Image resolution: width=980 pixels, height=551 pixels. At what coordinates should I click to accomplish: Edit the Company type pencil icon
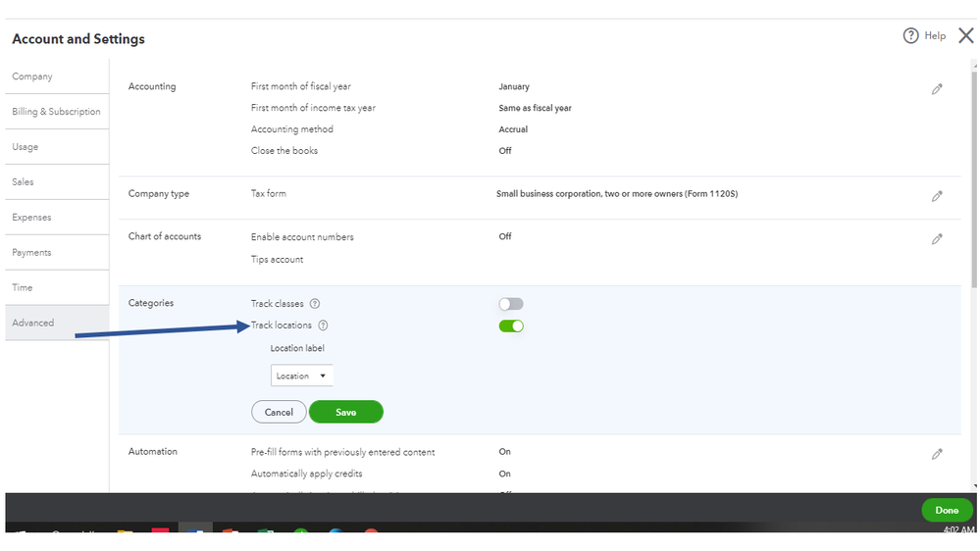[937, 196]
